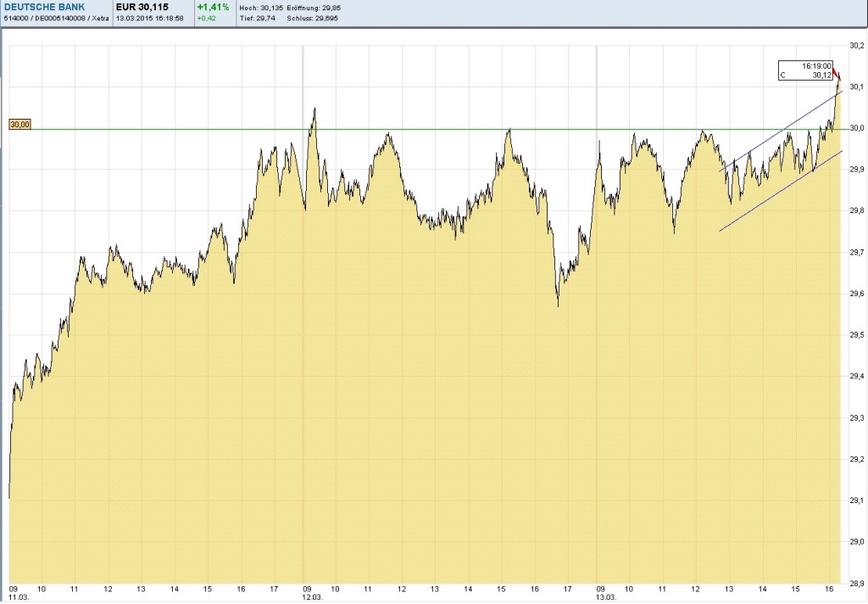Click the 29,3 price axis label

tap(857, 418)
